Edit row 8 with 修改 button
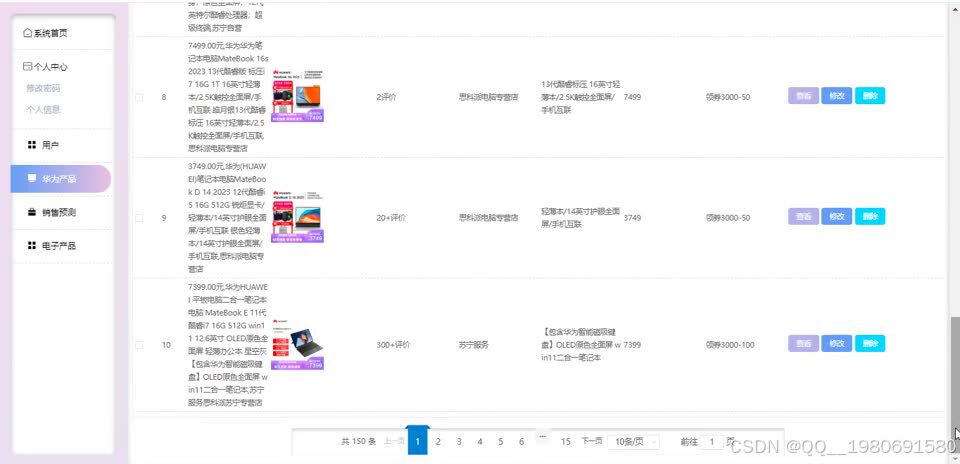 point(837,96)
